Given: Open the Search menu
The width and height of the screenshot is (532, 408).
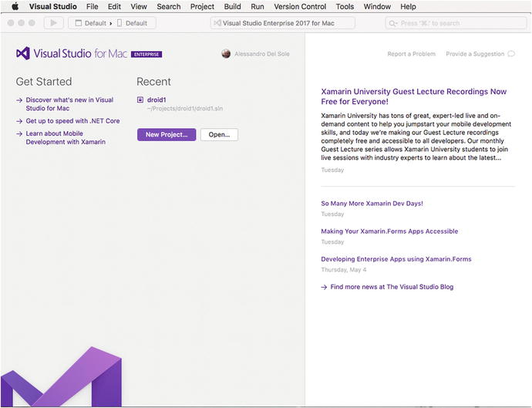Looking at the screenshot, I should [169, 6].
